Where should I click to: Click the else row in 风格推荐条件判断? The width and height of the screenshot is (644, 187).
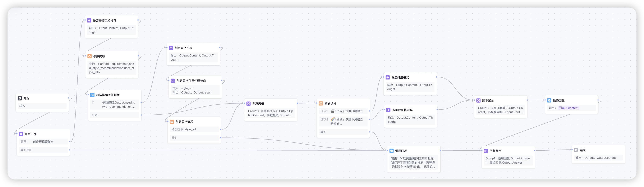(115, 115)
